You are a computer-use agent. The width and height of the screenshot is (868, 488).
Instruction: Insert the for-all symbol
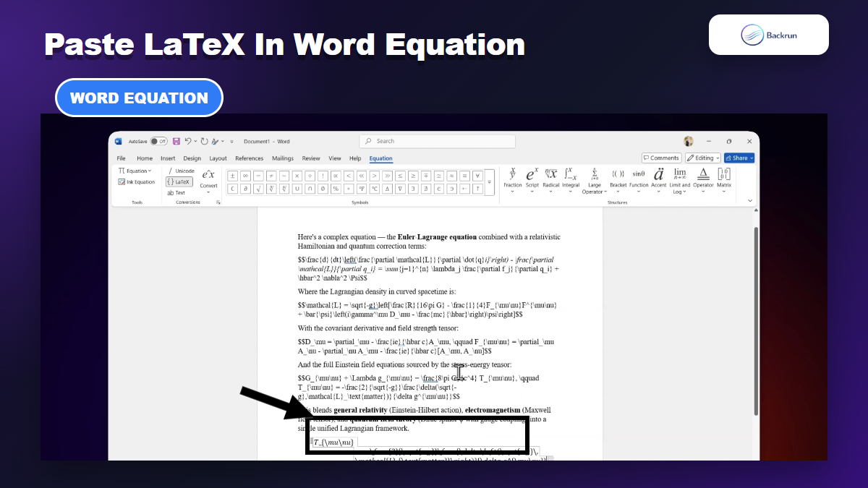pyautogui.click(x=477, y=176)
